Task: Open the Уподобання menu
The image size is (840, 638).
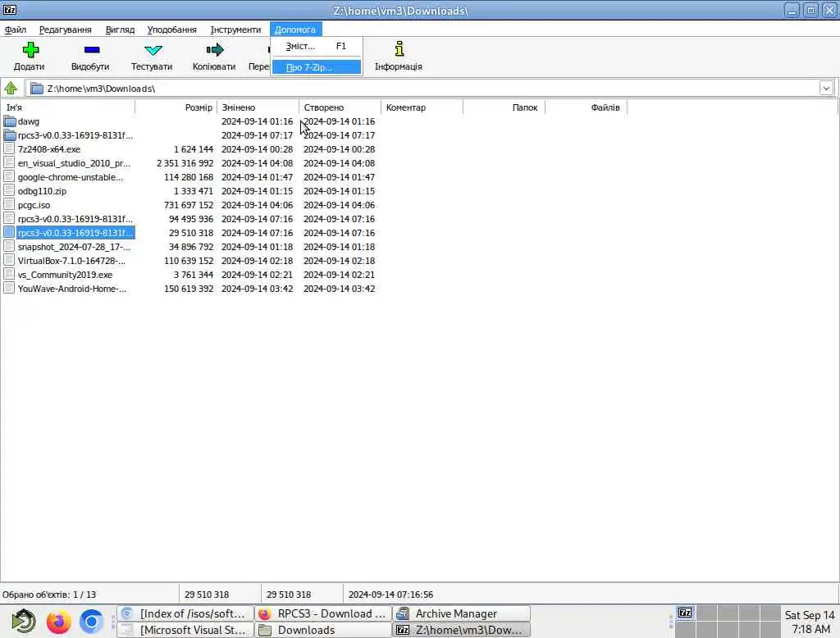Action: point(172,30)
